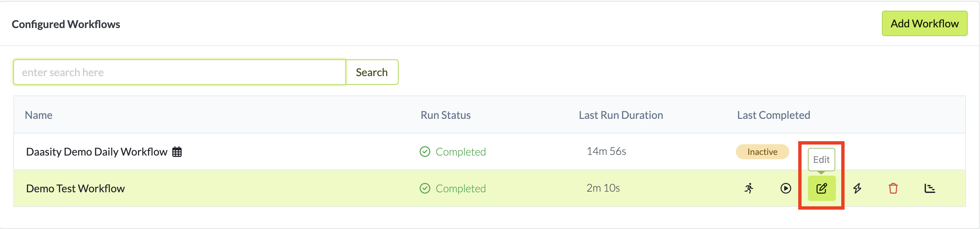
Task: Open the chart icon for Demo Test Workflow
Action: (929, 188)
